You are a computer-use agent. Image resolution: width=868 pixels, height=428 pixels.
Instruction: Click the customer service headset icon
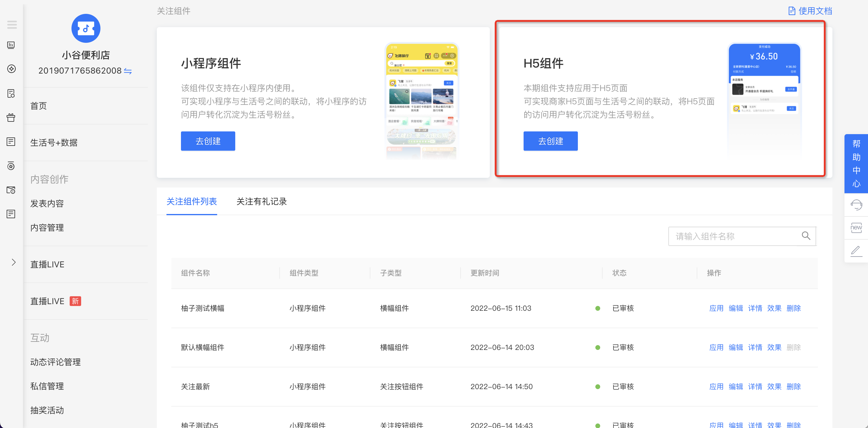pyautogui.click(x=856, y=205)
